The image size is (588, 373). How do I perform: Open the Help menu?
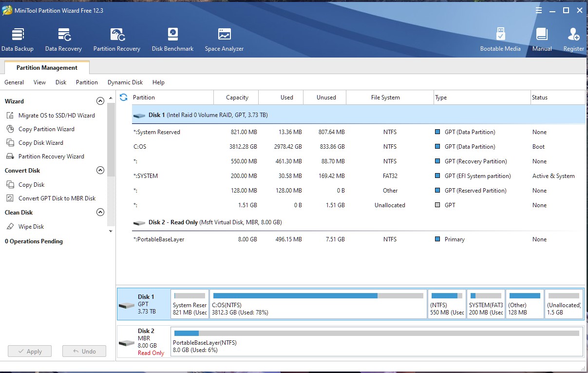coord(158,82)
